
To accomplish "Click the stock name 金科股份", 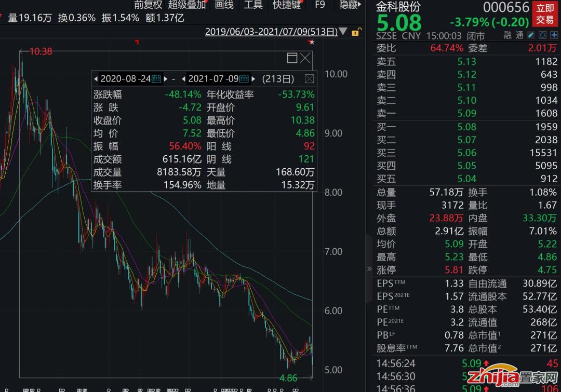I will [398, 7].
